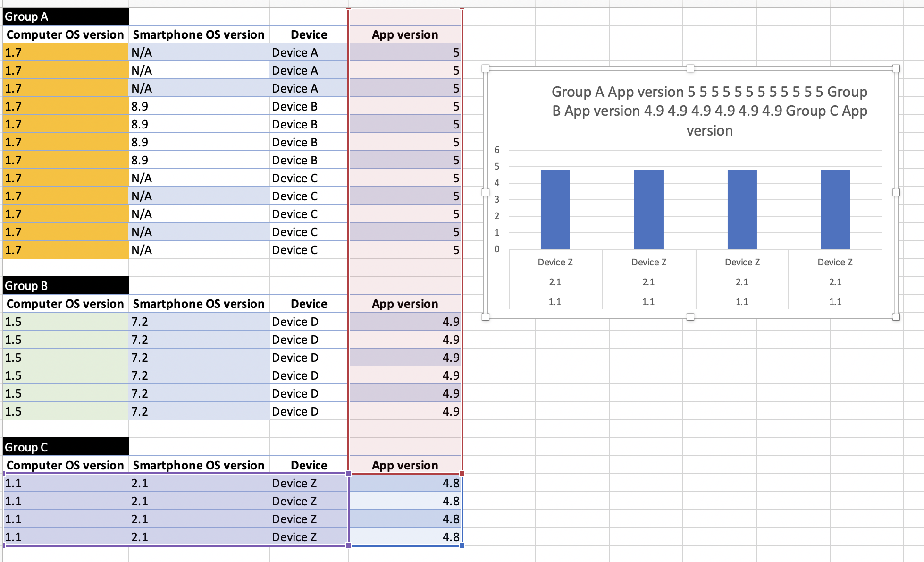Click the first blue bar in chart
Viewport: 924px width, 562px height.
click(x=555, y=209)
